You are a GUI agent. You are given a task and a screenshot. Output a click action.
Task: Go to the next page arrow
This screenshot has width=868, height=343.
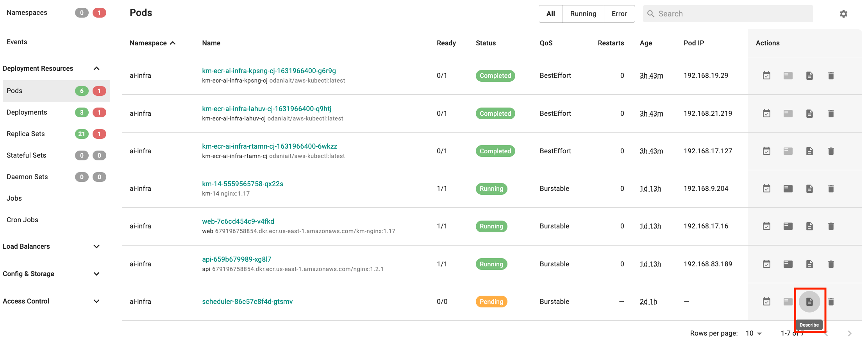(x=849, y=333)
